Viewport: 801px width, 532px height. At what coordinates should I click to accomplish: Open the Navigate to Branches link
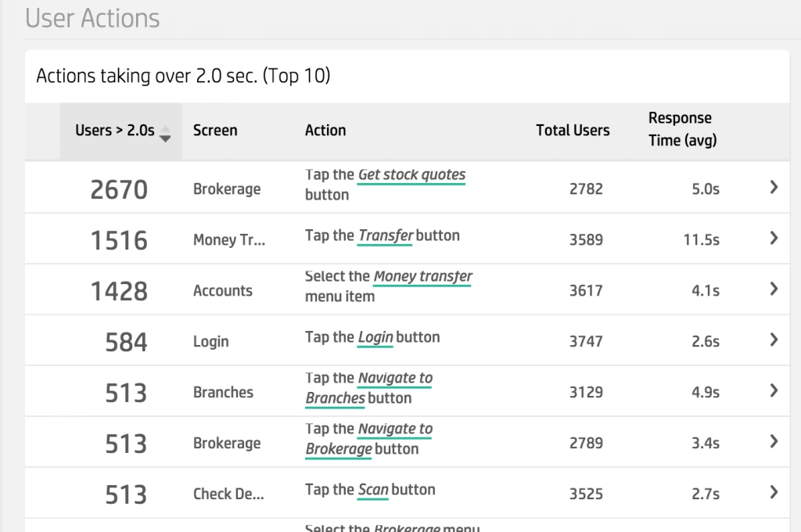pyautogui.click(x=369, y=388)
